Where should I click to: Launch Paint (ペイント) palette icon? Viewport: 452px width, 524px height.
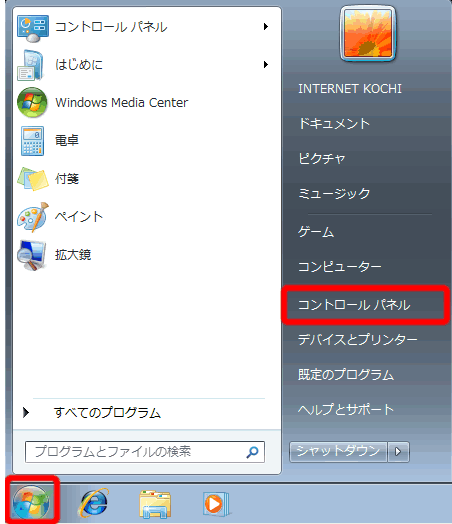[x=33, y=217]
